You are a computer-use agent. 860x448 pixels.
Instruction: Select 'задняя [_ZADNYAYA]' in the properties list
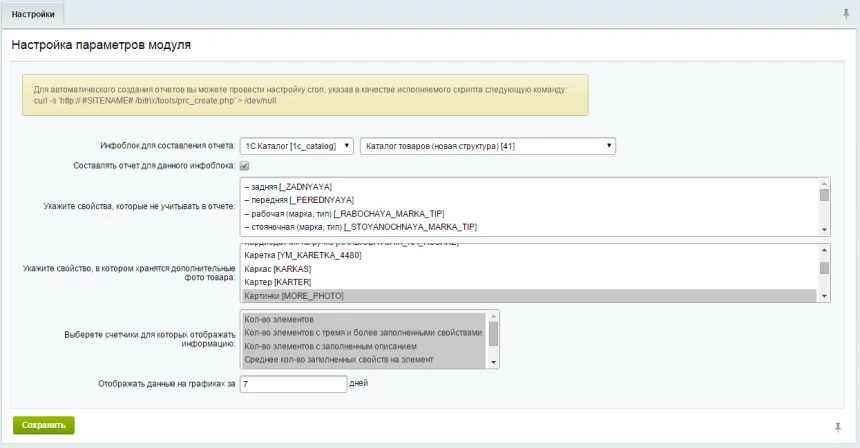(288, 187)
